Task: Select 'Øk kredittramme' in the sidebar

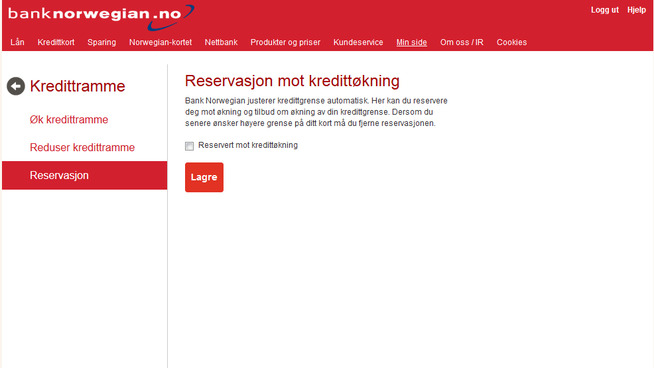Action: click(69, 120)
